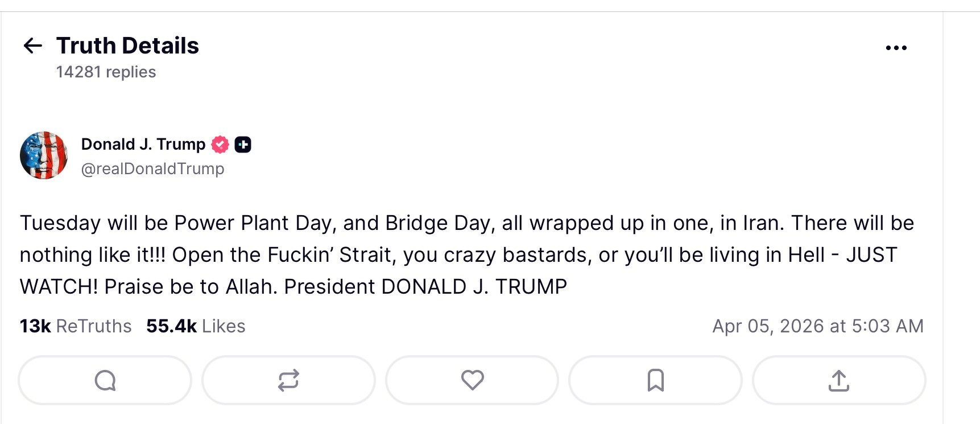This screenshot has height=424, width=980.
Task: View the 13k ReTruths list
Action: (x=76, y=326)
